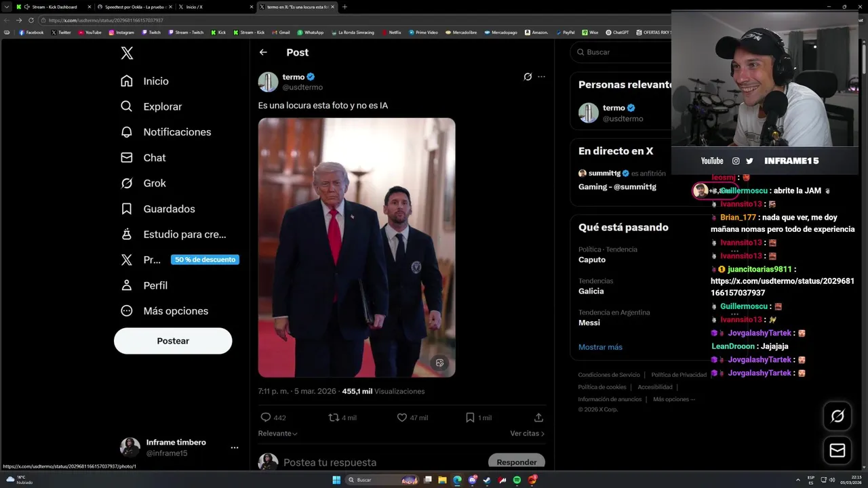Click the Responder button
Image resolution: width=868 pixels, height=488 pixels.
point(516,462)
